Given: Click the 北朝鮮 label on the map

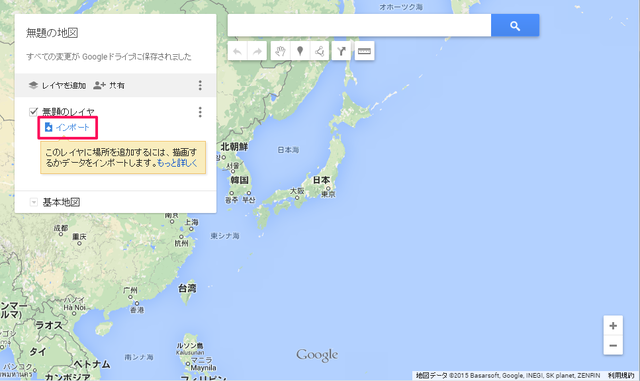Looking at the screenshot, I should pos(235,147).
